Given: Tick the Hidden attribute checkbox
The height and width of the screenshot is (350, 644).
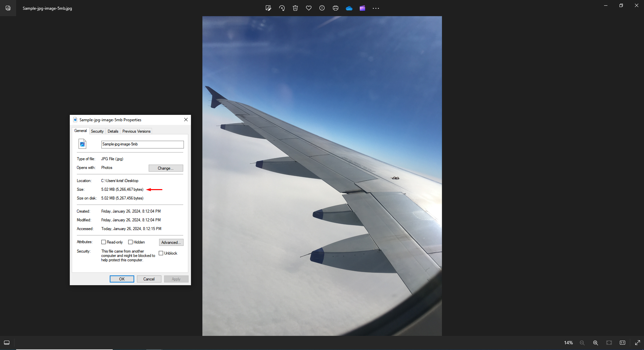Looking at the screenshot, I should [131, 242].
